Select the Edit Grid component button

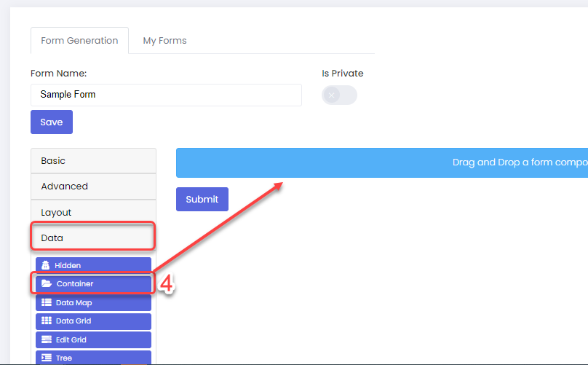click(x=93, y=340)
